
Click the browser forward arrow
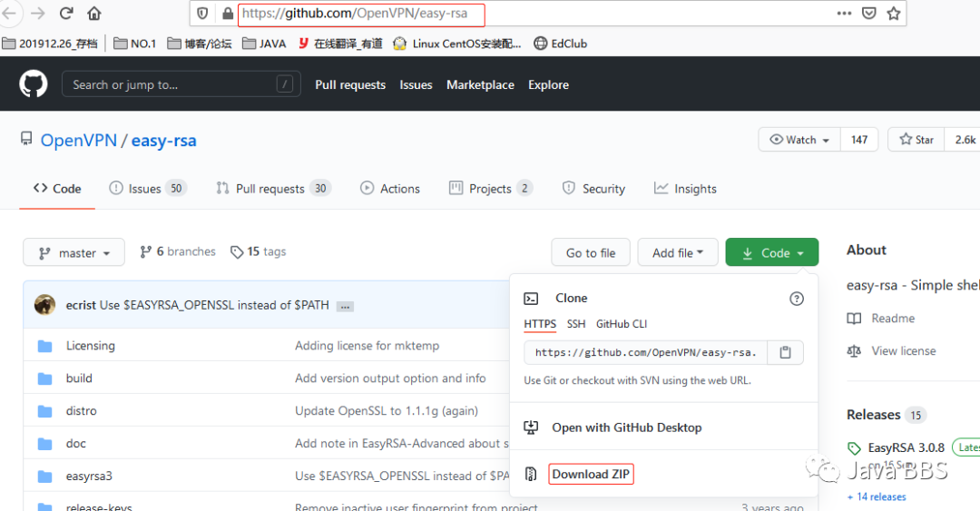(37, 13)
